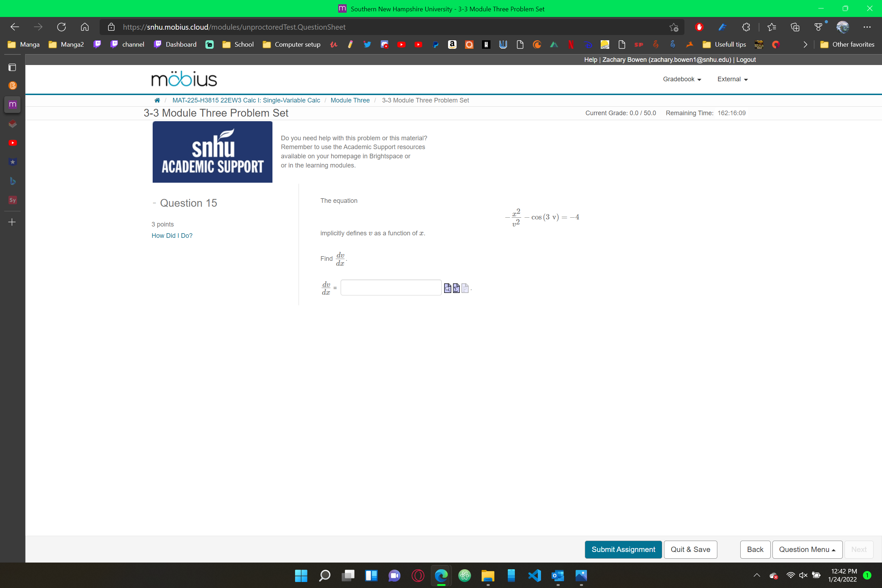Image resolution: width=882 pixels, height=588 pixels.
Task: Expand the External dropdown menu
Action: (x=732, y=79)
